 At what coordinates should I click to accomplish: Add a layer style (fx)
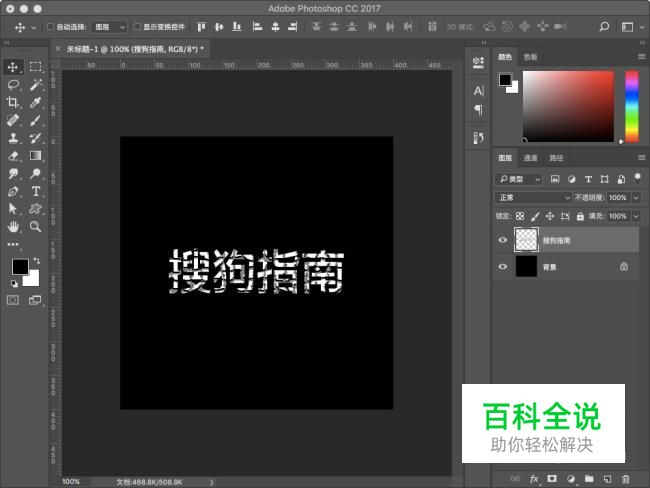pos(534,479)
